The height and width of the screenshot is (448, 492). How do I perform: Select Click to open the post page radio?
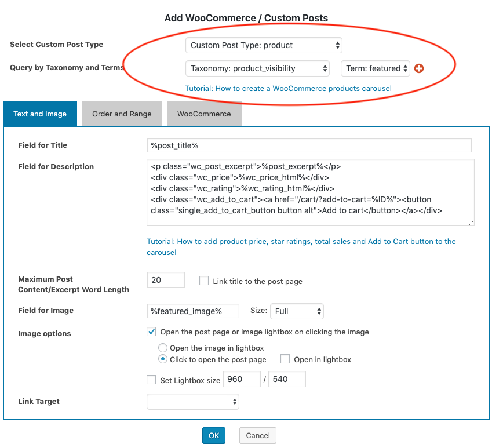pyautogui.click(x=163, y=359)
